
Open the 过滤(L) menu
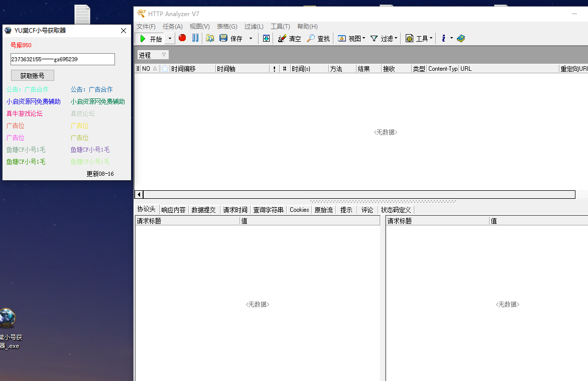pos(254,26)
